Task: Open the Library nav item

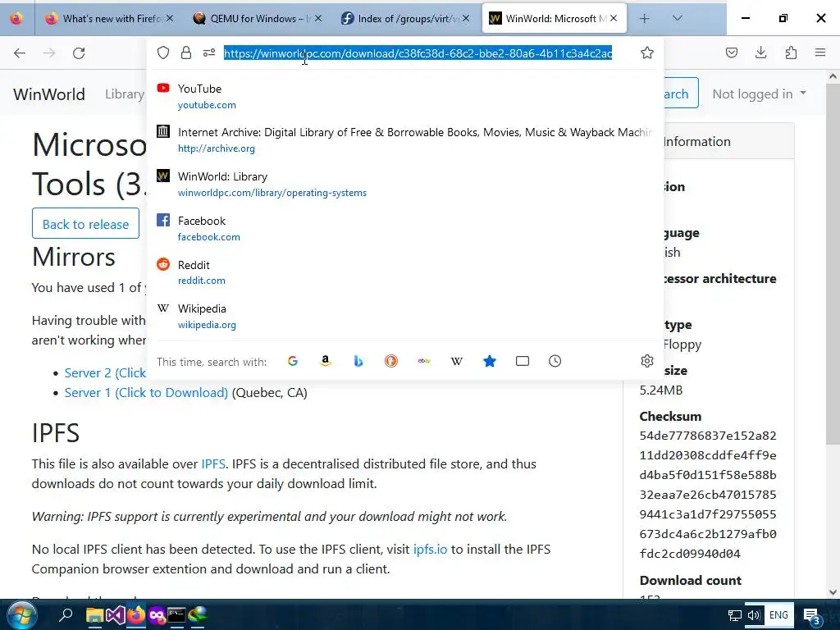Action: click(125, 94)
